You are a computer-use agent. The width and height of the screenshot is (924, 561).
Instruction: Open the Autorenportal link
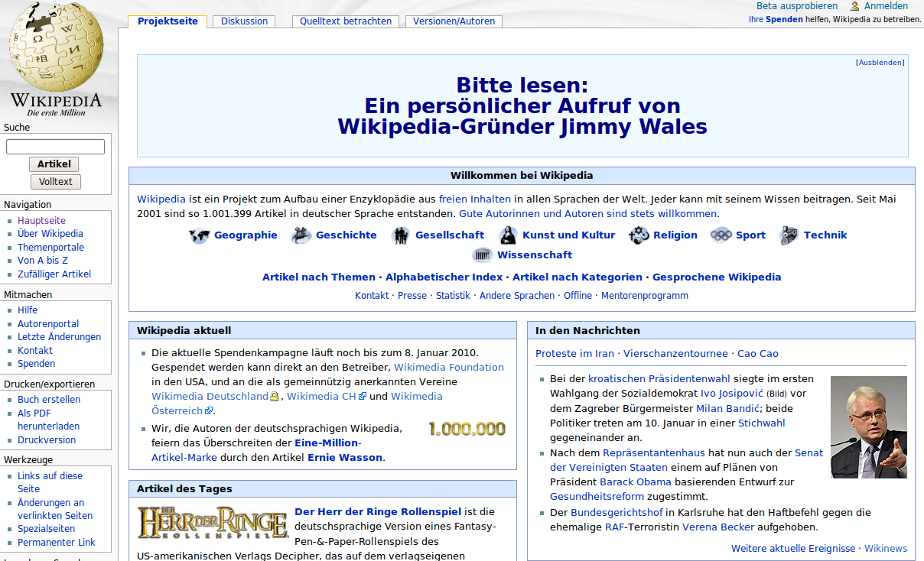48,324
